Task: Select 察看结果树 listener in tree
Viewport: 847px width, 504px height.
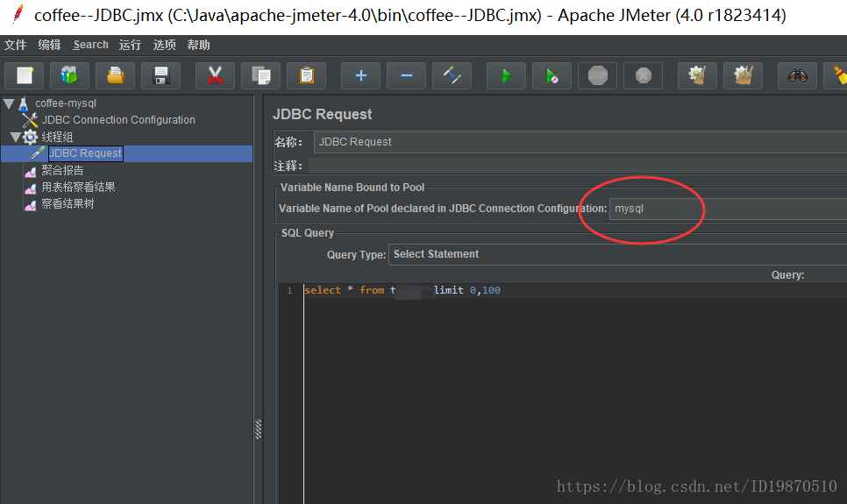Action: click(68, 204)
